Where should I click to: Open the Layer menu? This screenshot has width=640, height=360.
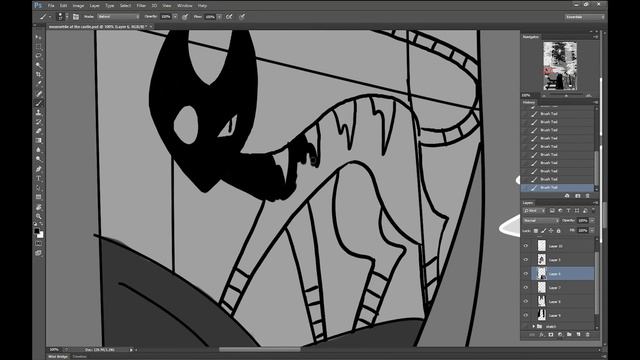click(x=94, y=6)
